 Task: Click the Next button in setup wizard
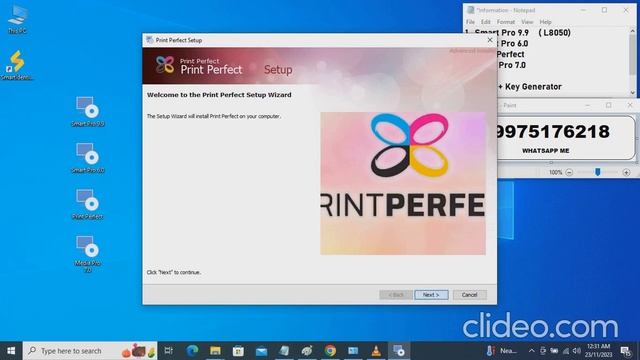click(x=431, y=295)
